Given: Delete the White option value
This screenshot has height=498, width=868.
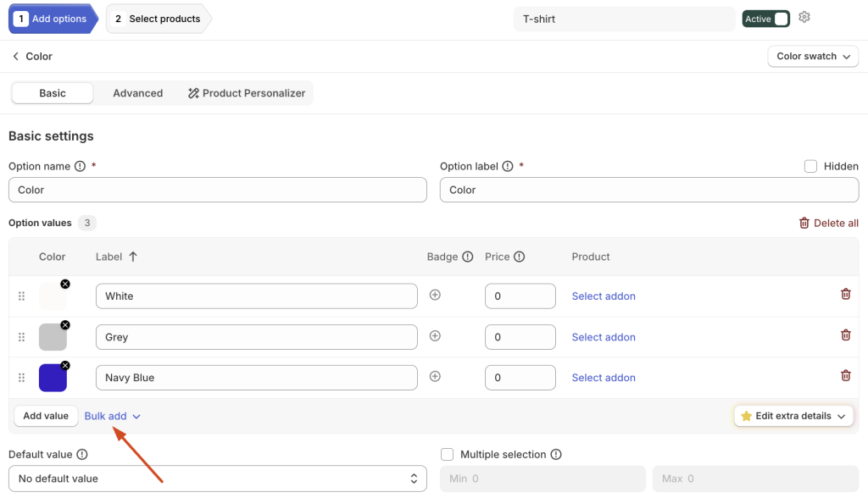Looking at the screenshot, I should [x=845, y=294].
